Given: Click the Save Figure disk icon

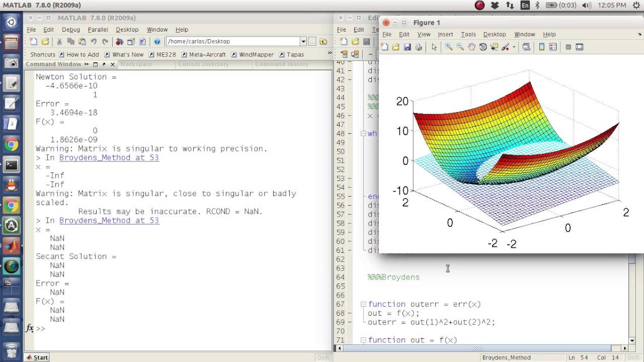Looking at the screenshot, I should [x=408, y=47].
